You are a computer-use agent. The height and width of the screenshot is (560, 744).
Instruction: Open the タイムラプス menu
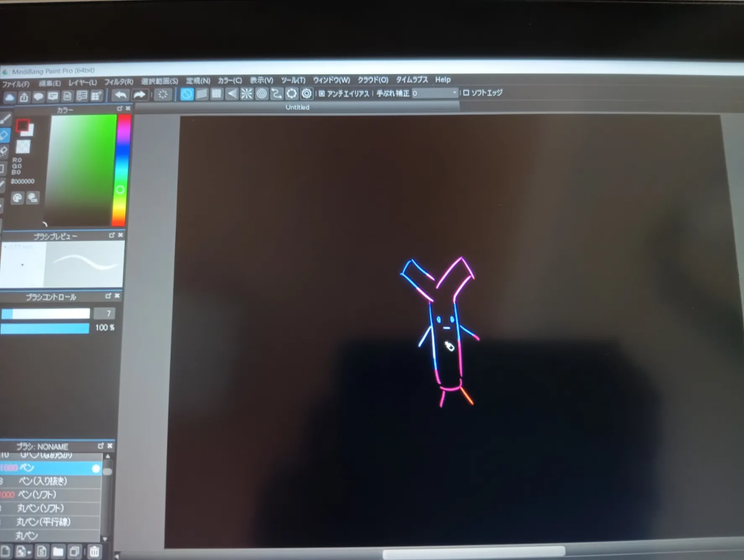[412, 79]
